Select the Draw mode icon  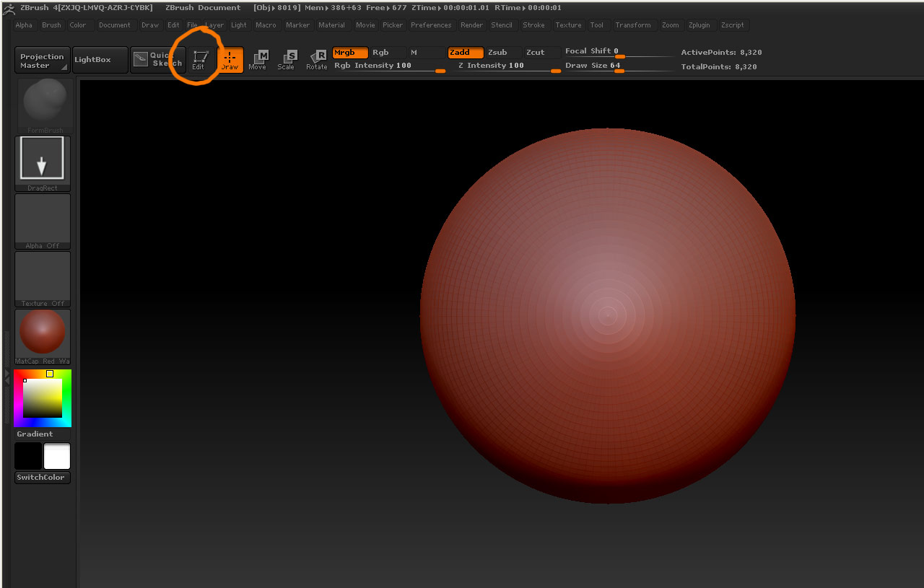tap(230, 59)
